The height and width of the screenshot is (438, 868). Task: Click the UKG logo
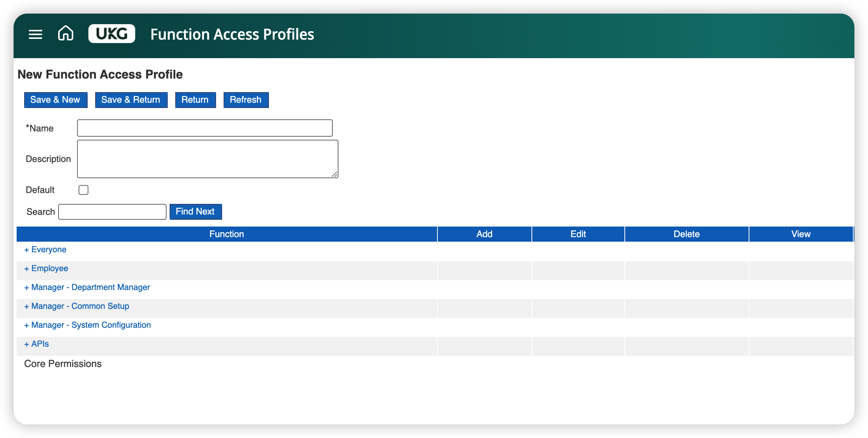(x=111, y=34)
